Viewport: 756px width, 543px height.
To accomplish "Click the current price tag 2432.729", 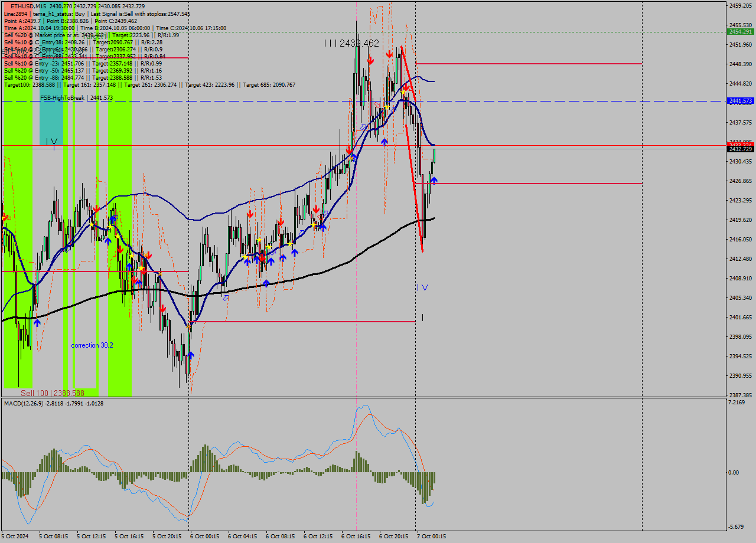I will [740, 149].
